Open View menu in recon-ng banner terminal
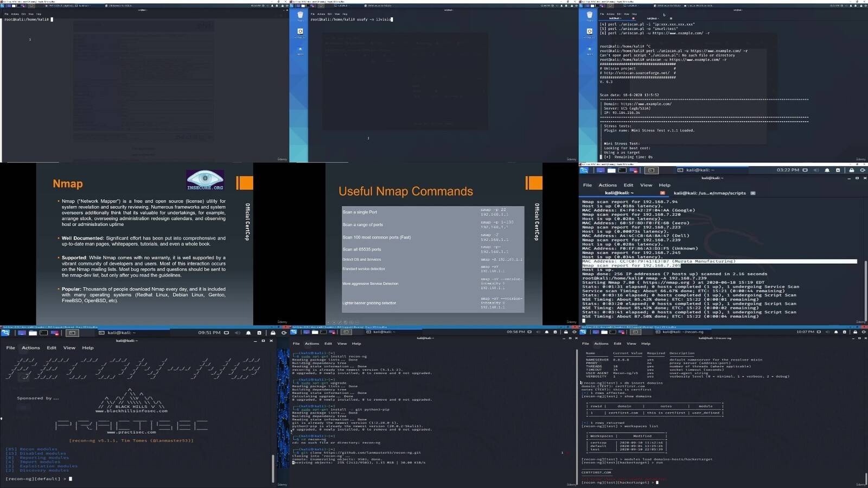Image resolution: width=868 pixels, height=488 pixels. tap(69, 348)
